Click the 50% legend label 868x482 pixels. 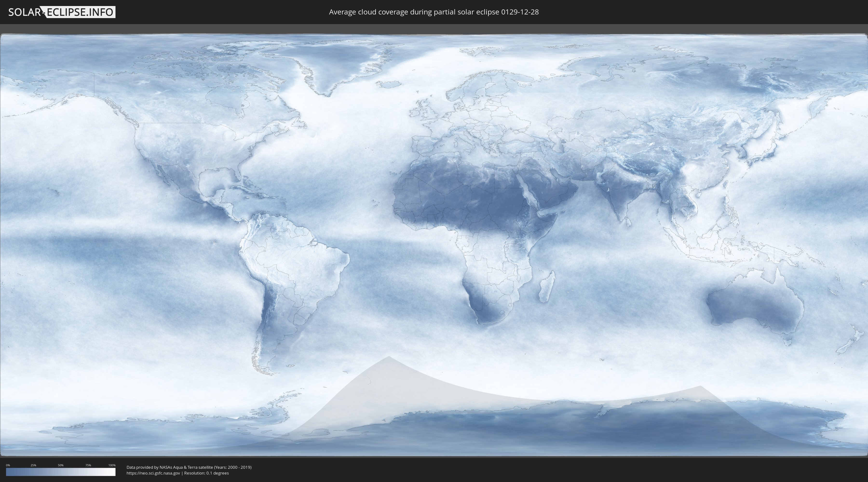61,465
